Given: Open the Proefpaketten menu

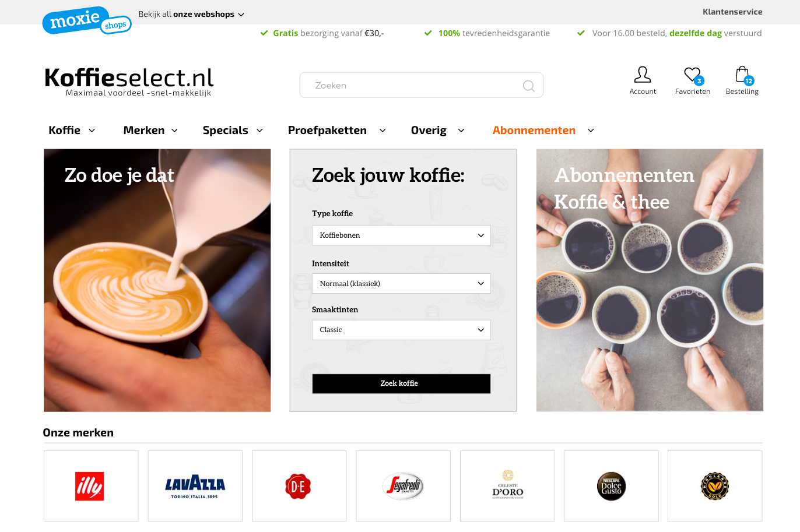Looking at the screenshot, I should 337,131.
